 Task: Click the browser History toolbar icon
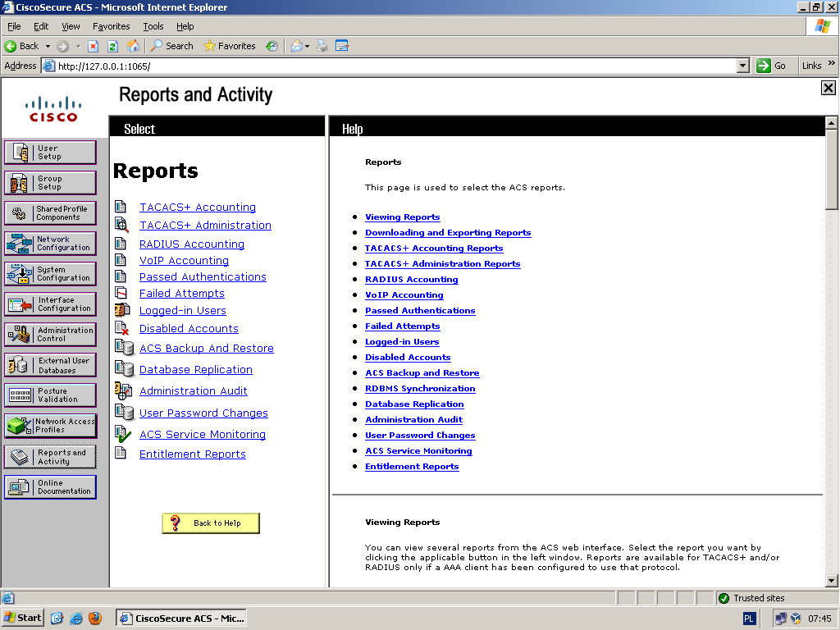(x=272, y=46)
